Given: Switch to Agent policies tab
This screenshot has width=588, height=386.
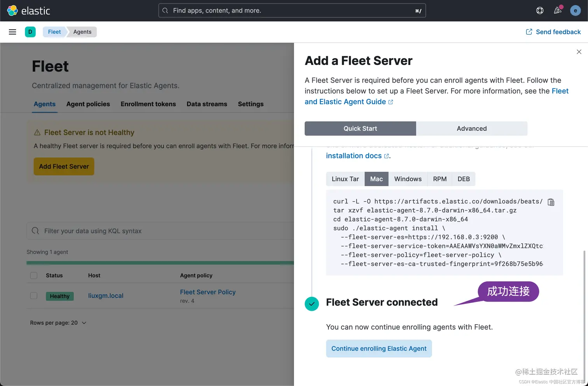Looking at the screenshot, I should click(x=88, y=104).
